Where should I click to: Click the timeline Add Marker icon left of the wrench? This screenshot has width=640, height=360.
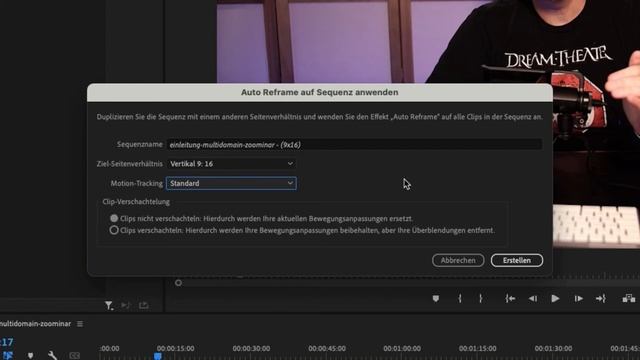coord(31,356)
